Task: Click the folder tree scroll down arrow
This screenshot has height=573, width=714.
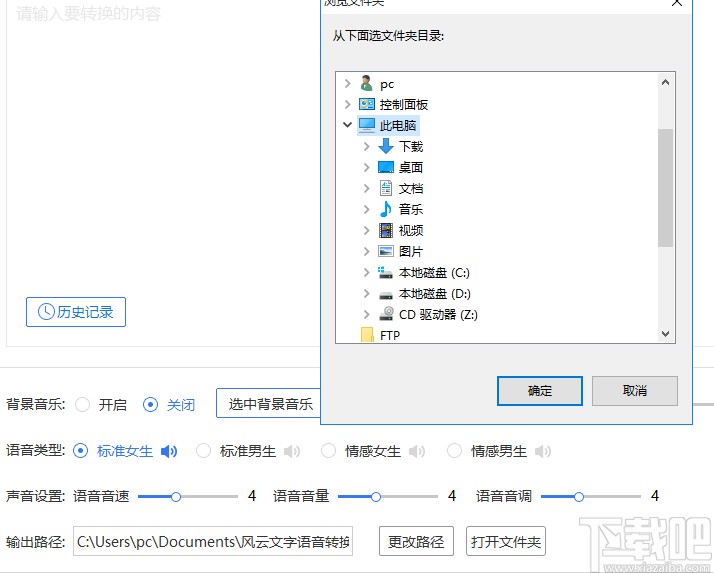Action: click(x=665, y=334)
